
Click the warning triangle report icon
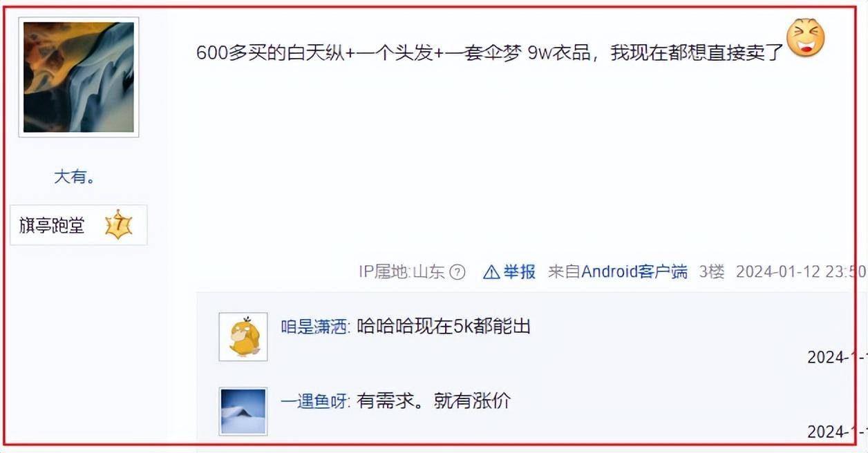pos(491,272)
